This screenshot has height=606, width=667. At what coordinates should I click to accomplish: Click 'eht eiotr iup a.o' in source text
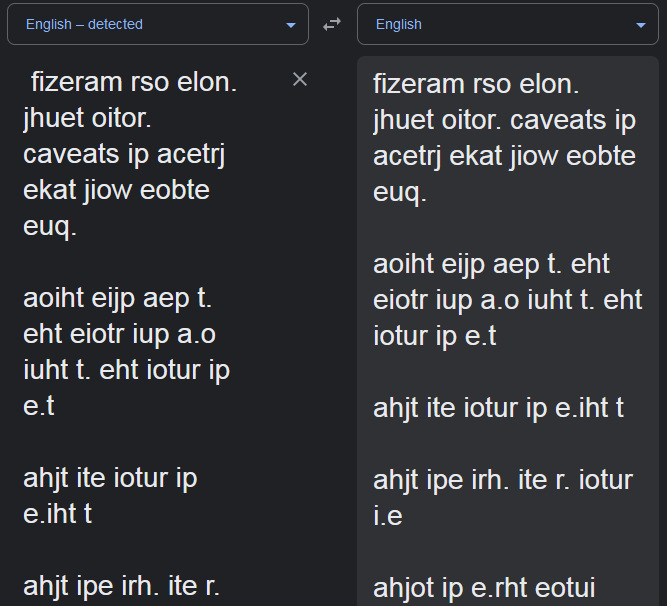click(120, 334)
